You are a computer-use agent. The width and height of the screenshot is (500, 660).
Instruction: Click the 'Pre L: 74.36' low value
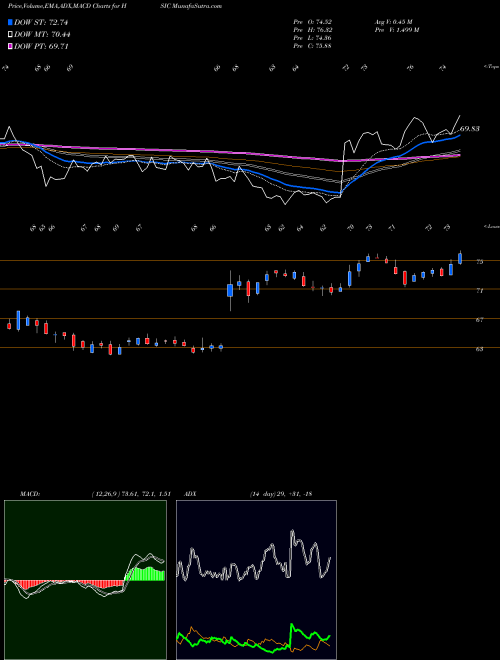313,38
